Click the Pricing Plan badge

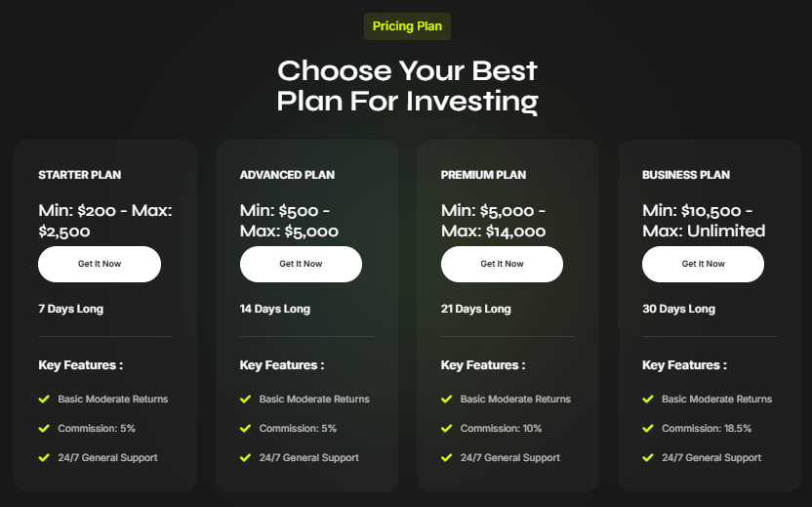[407, 26]
